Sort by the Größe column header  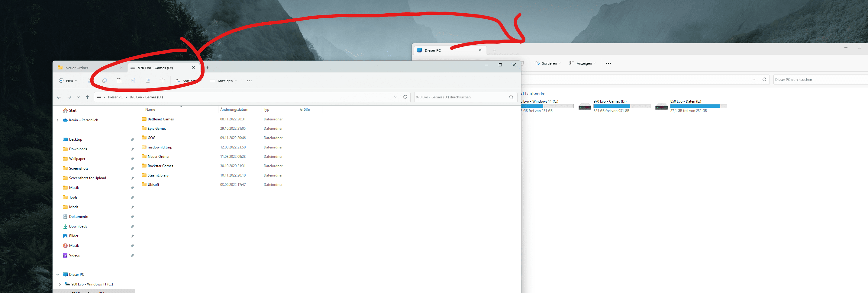click(x=305, y=109)
